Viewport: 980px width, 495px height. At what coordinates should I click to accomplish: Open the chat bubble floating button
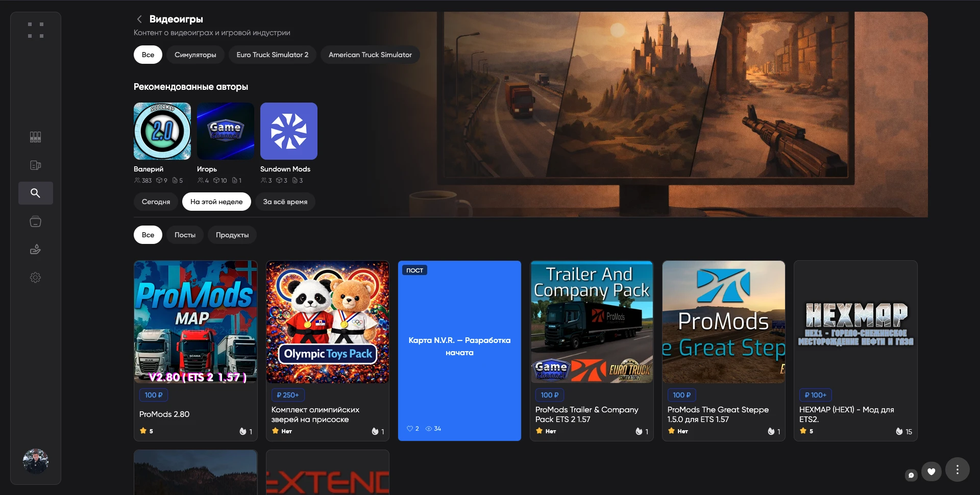(x=911, y=475)
